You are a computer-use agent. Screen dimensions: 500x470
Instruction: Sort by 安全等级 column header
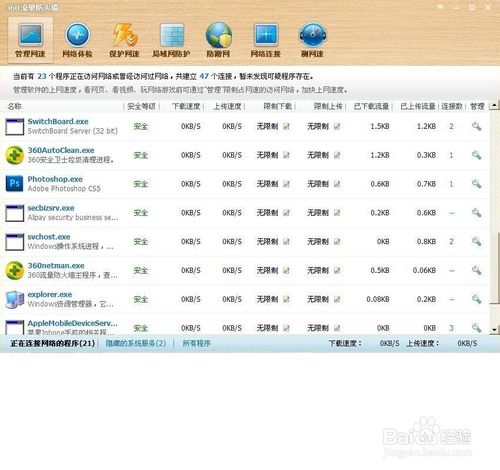coord(141,106)
